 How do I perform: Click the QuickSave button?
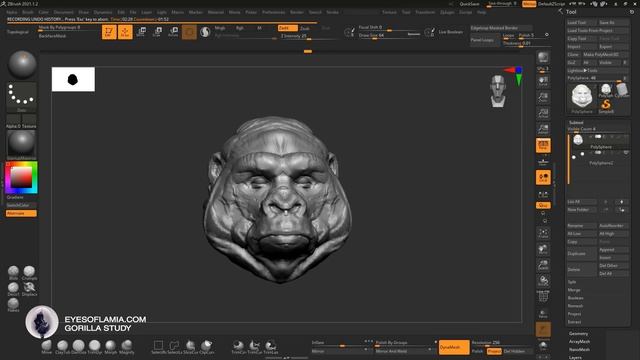pos(469,4)
